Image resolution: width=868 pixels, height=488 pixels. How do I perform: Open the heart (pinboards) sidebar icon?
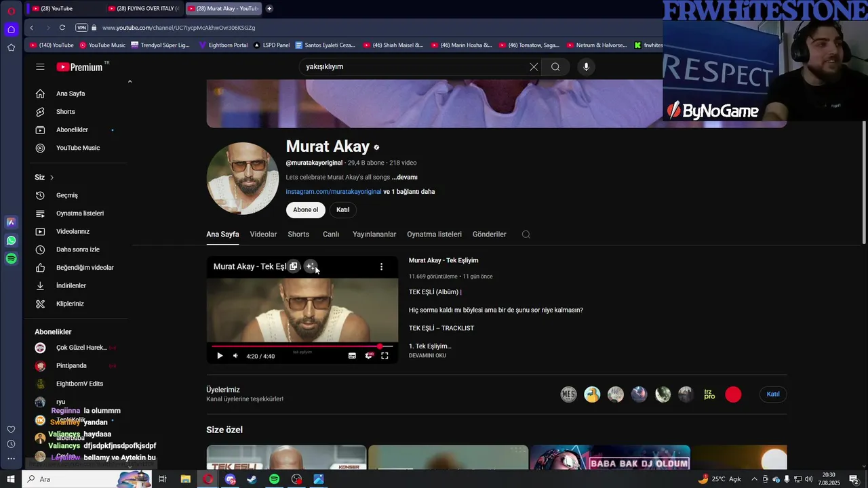click(x=11, y=429)
